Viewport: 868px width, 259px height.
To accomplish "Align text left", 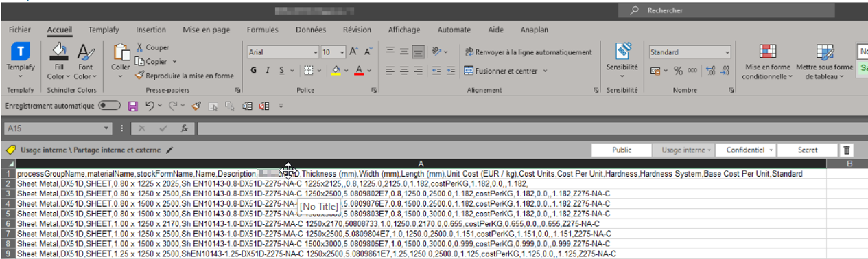I will (x=389, y=70).
